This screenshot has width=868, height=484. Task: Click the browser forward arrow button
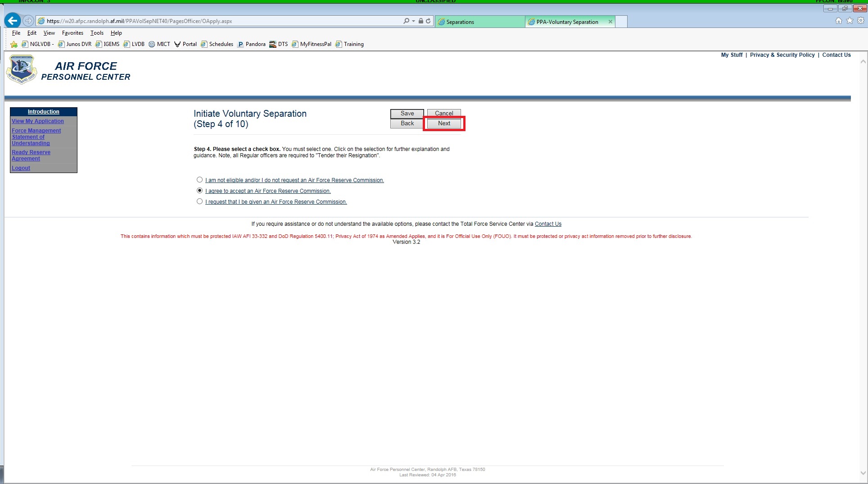coord(28,21)
